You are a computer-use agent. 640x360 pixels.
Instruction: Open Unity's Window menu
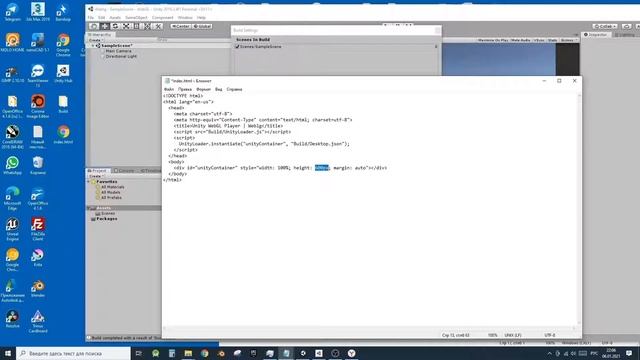pos(185,18)
